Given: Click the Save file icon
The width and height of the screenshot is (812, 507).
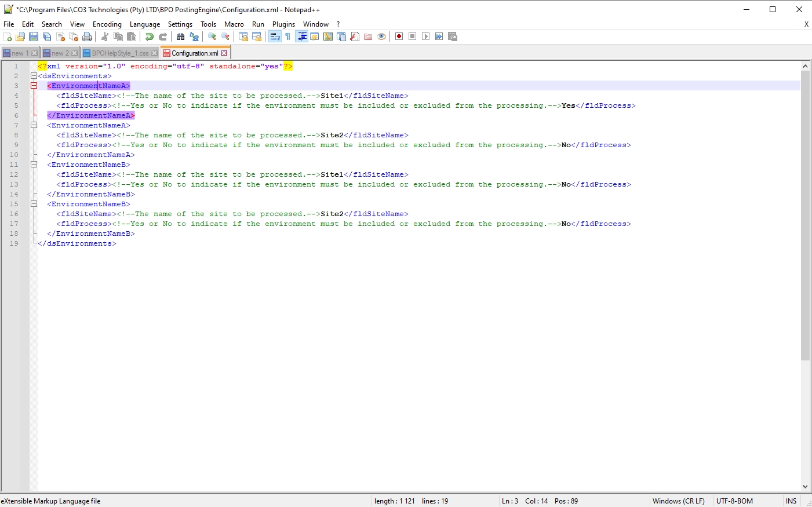Looking at the screenshot, I should (34, 37).
